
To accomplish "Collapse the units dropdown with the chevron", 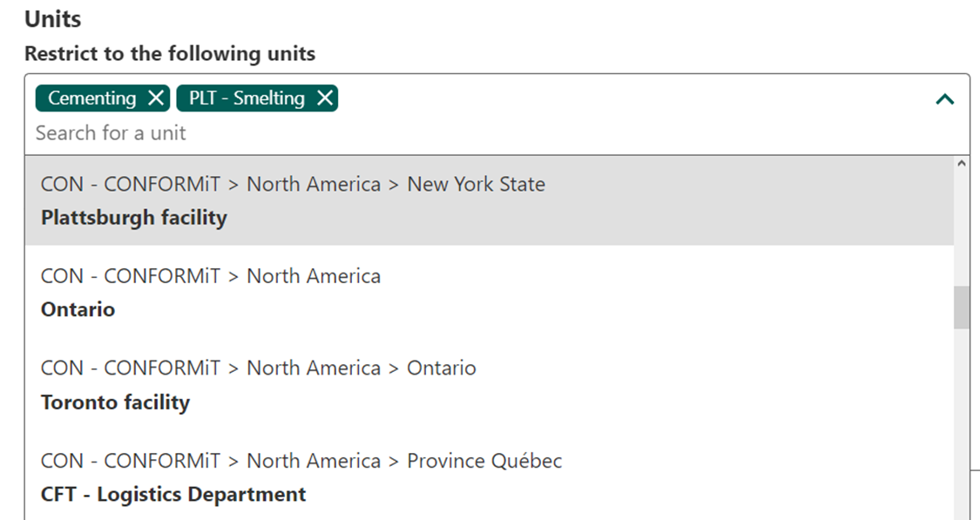I will (x=944, y=99).
